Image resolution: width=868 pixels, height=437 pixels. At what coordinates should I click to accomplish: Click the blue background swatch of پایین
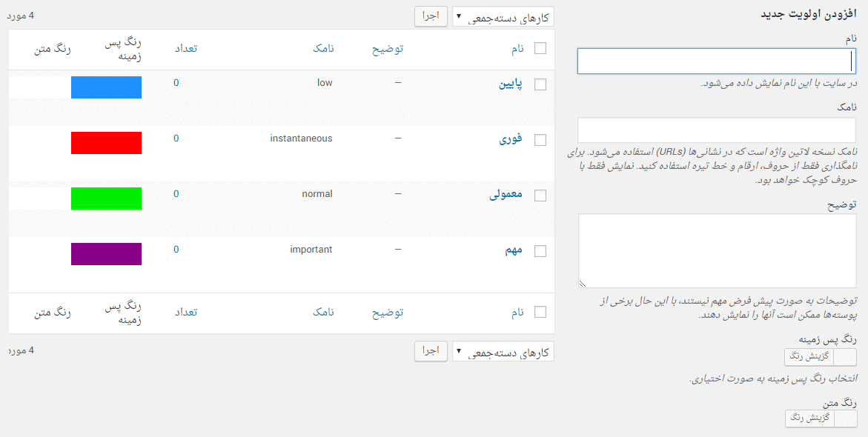pos(106,87)
